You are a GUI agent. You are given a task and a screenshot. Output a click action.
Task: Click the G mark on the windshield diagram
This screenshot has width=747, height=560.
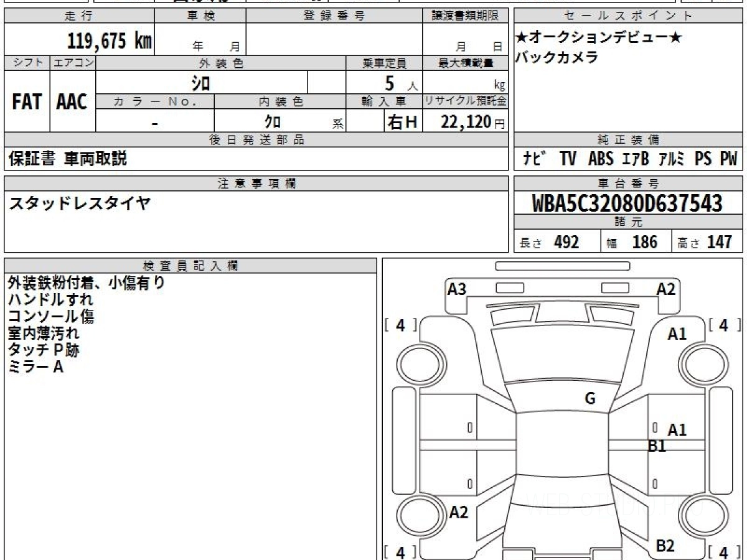tap(590, 399)
